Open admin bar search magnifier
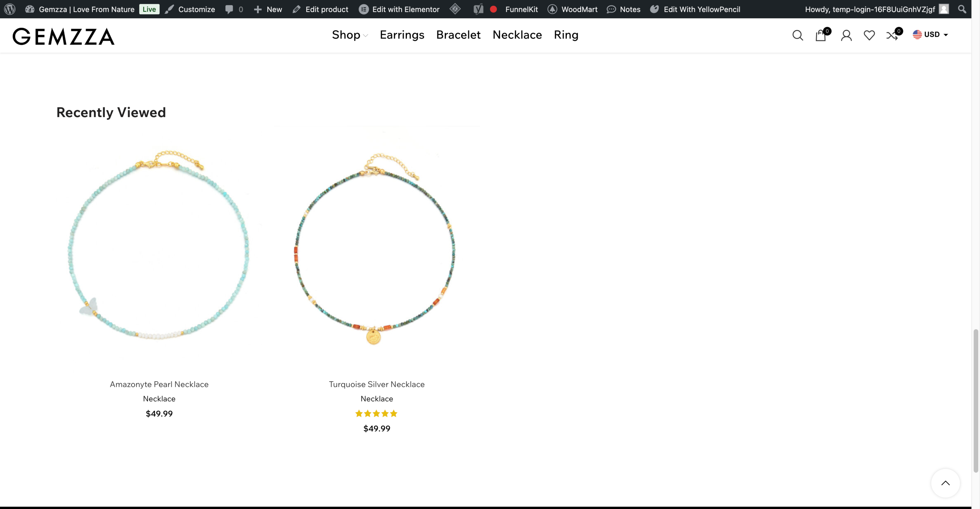The width and height of the screenshot is (980, 509). (x=962, y=9)
